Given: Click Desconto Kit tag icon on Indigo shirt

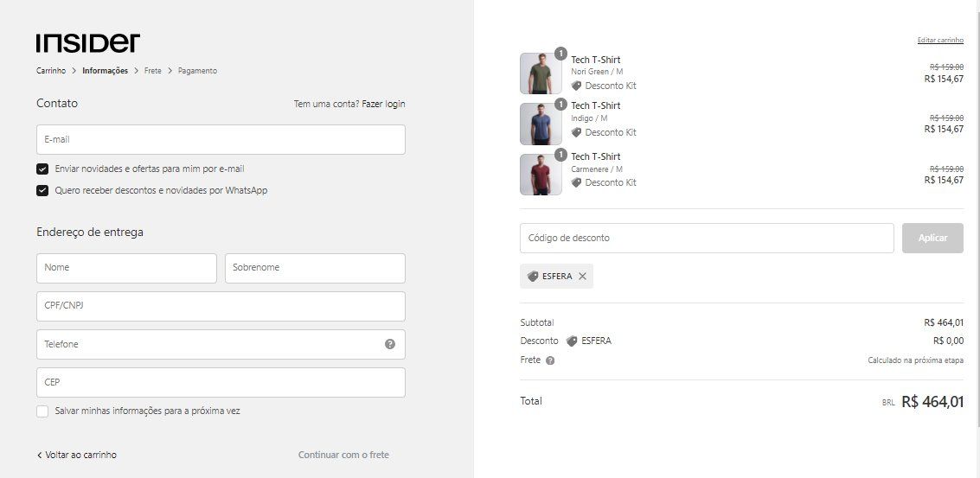Looking at the screenshot, I should (x=576, y=132).
